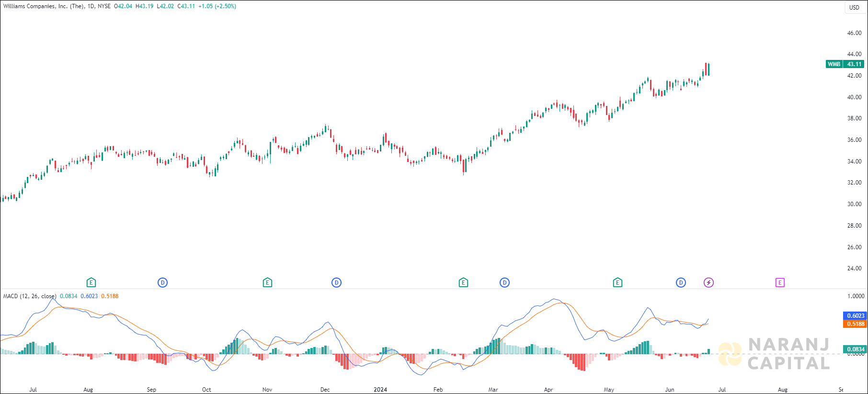Open the earnings marker in early May
The height and width of the screenshot is (394, 868).
[x=617, y=283]
